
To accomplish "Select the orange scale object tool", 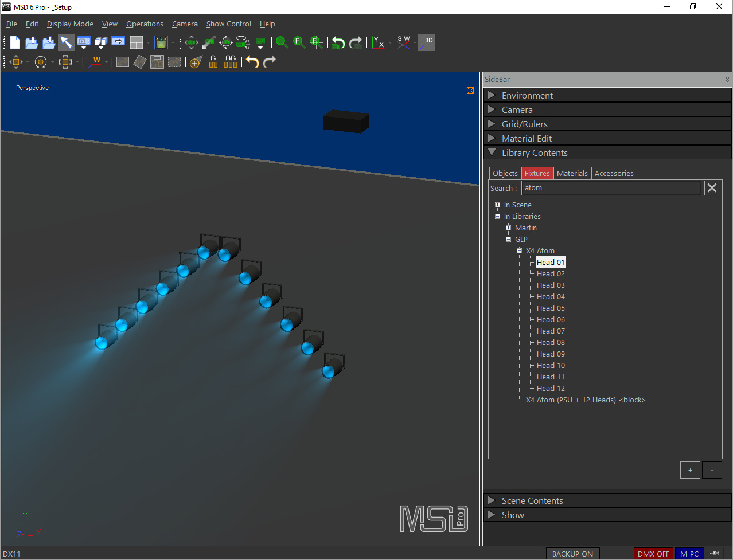I will coord(65,62).
